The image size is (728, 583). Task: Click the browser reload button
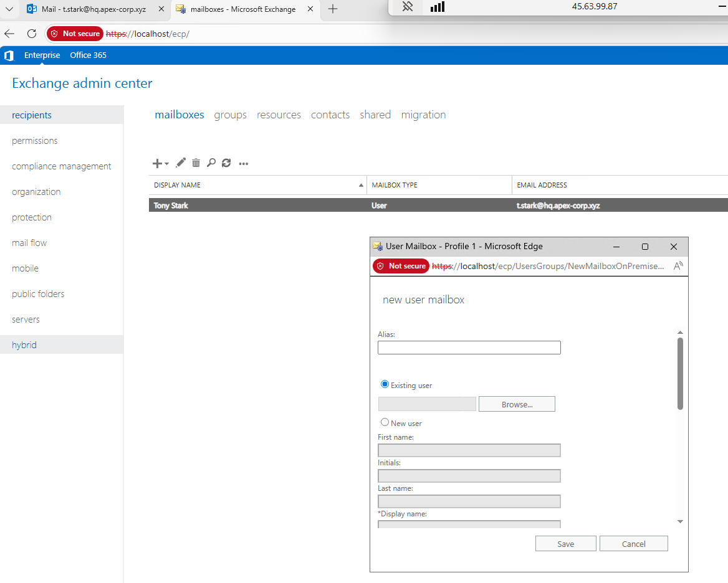pos(32,34)
